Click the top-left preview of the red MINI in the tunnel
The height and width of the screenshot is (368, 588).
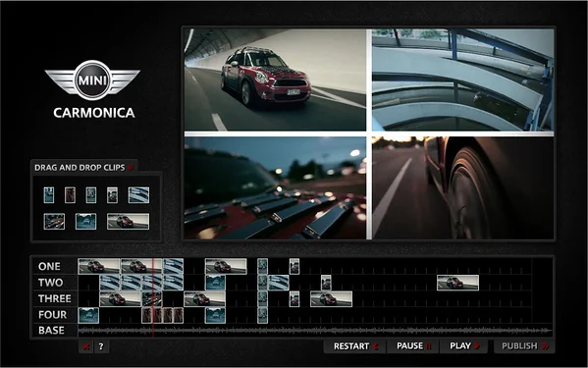(x=275, y=80)
